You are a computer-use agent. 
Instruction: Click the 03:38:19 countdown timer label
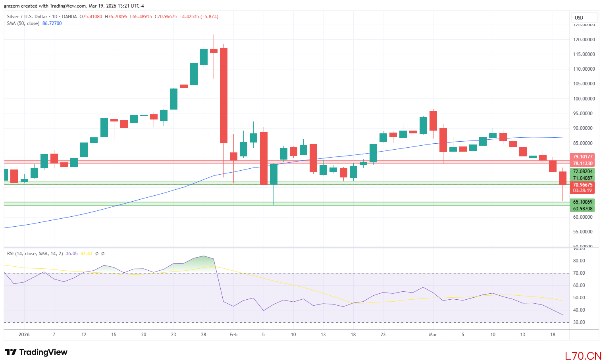tap(582, 191)
